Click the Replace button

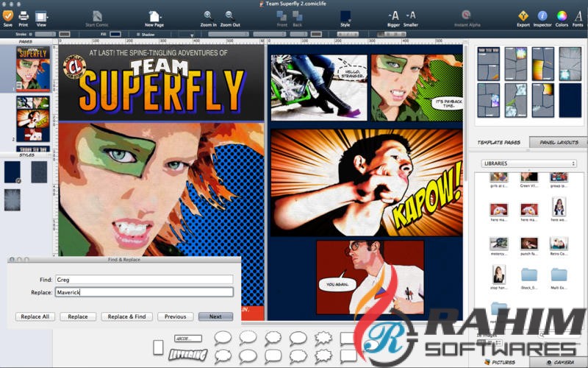[78, 316]
